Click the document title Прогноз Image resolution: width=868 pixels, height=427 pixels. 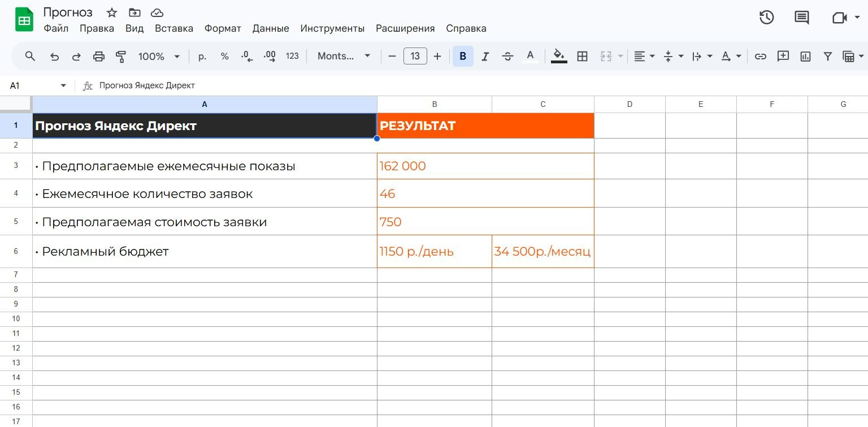coord(68,12)
